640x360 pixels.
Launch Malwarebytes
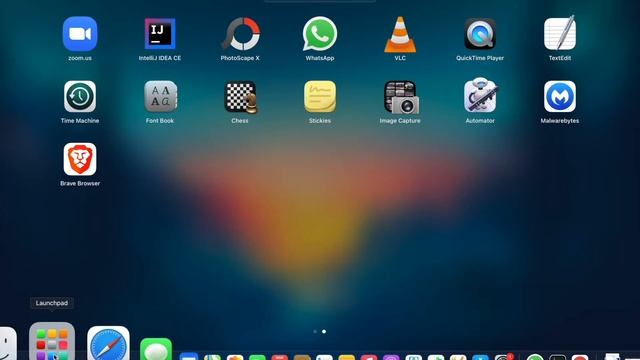(x=560, y=96)
